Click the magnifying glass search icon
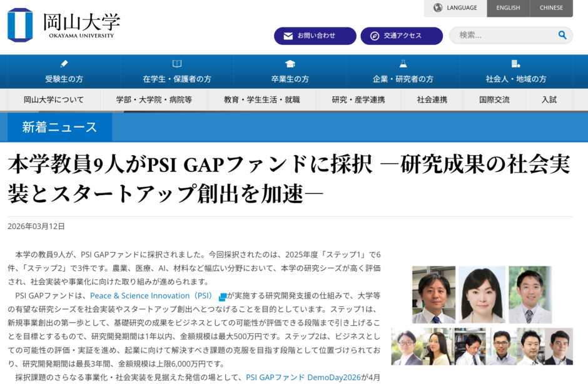The image size is (588, 384). (x=562, y=35)
